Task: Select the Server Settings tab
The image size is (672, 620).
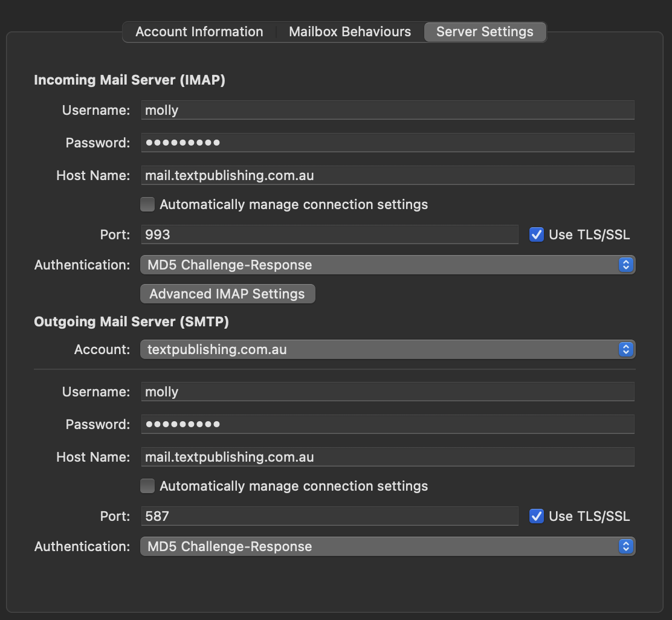Action: pyautogui.click(x=485, y=32)
